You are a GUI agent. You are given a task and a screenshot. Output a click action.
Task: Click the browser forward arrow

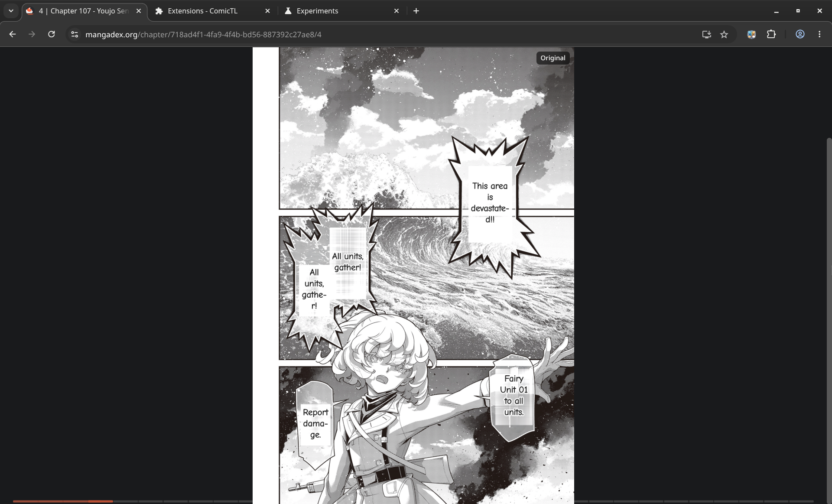point(32,34)
